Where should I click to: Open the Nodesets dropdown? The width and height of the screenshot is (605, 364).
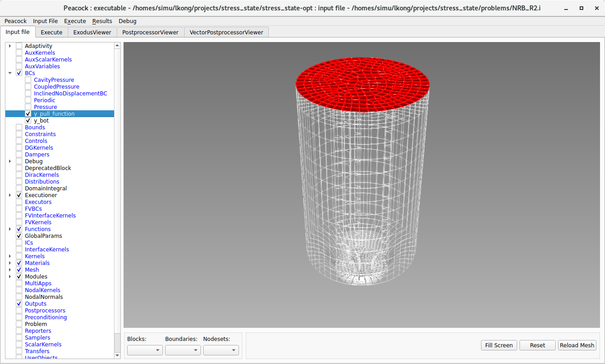pyautogui.click(x=221, y=350)
